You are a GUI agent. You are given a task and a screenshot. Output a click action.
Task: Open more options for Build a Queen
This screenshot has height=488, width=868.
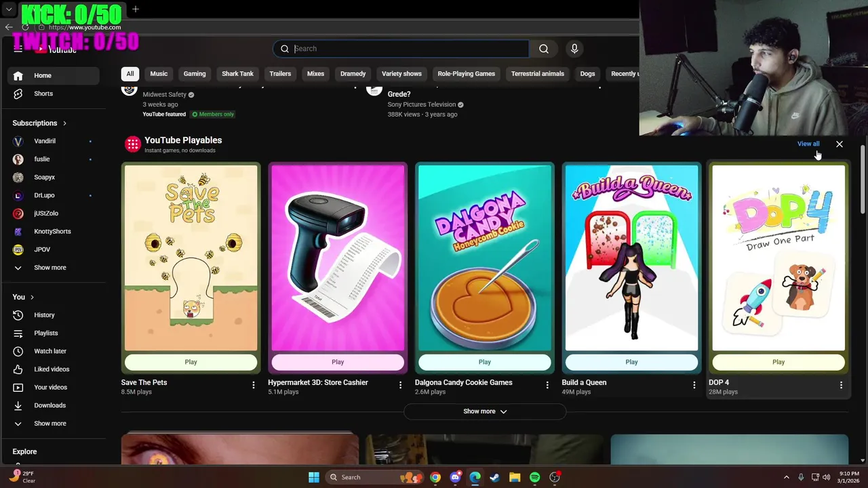(694, 385)
